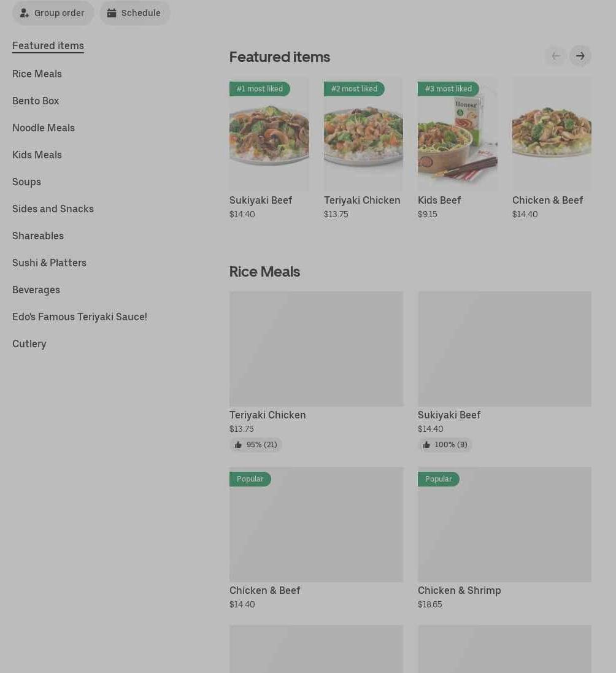
Task: Open Edo's Famous Teriyaki Sauce! category
Action: pyautogui.click(x=80, y=317)
